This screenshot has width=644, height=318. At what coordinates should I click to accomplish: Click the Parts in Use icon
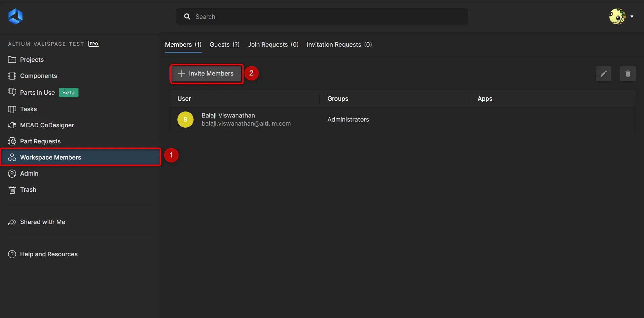tap(12, 92)
